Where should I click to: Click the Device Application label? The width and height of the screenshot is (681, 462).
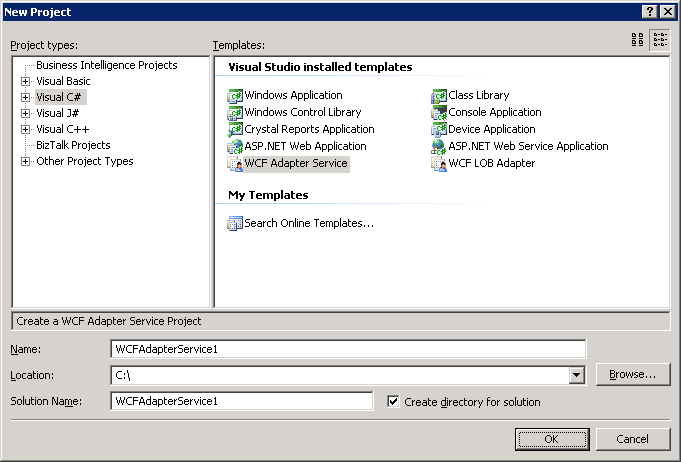coord(492,129)
